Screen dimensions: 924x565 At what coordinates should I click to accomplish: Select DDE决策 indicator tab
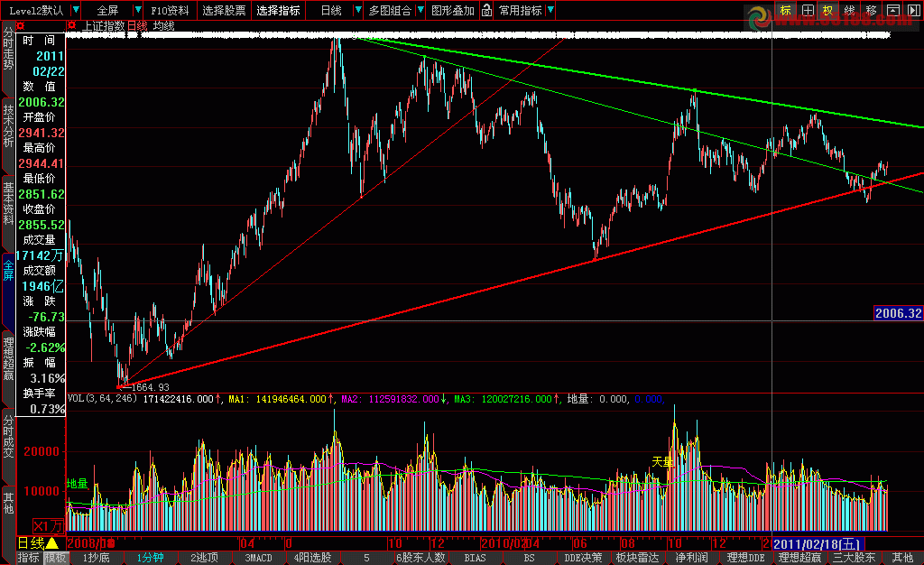point(584,558)
